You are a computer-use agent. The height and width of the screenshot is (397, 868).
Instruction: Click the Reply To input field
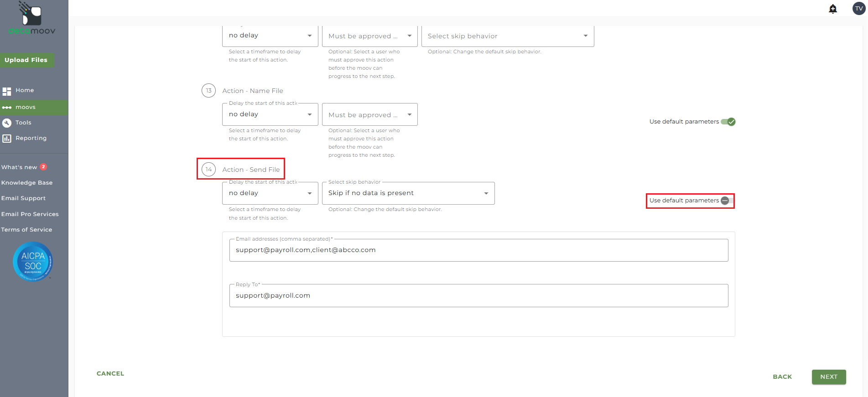point(478,296)
